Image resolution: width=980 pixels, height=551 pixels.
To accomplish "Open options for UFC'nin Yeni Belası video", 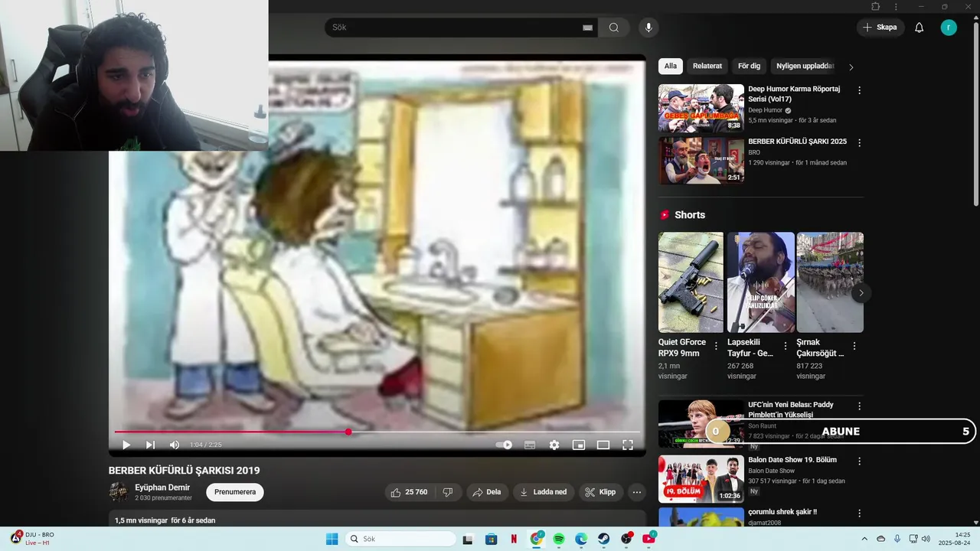I will point(859,406).
